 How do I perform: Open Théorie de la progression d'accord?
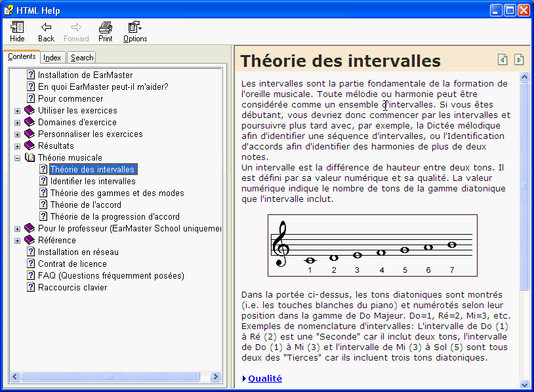(x=115, y=216)
